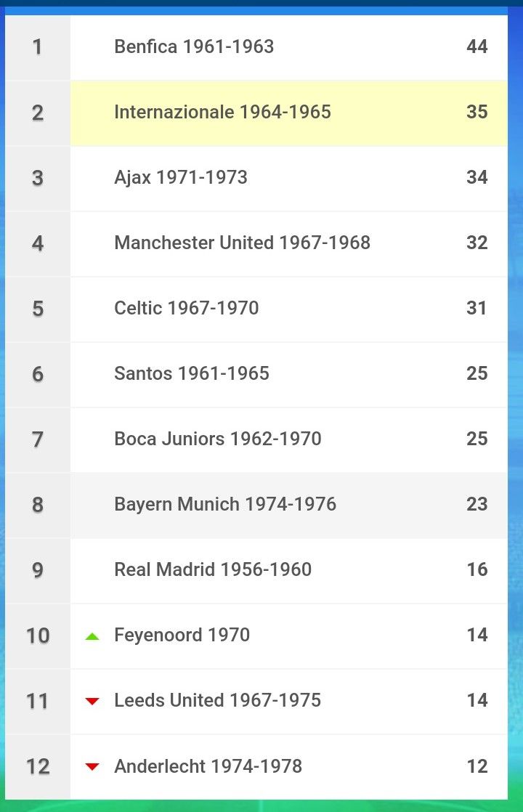Choose the Real Madrid 1956-1960 entry
Viewport: 523px width, 812px height.
click(x=256, y=570)
